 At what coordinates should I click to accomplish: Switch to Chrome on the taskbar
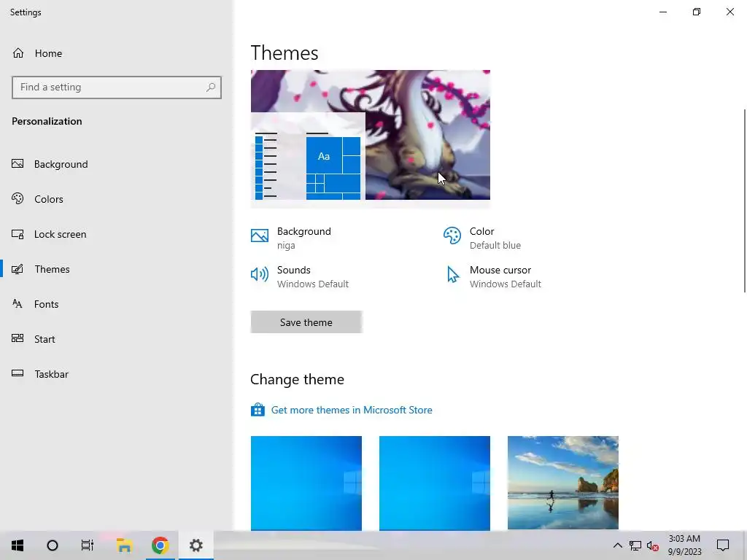(x=160, y=545)
